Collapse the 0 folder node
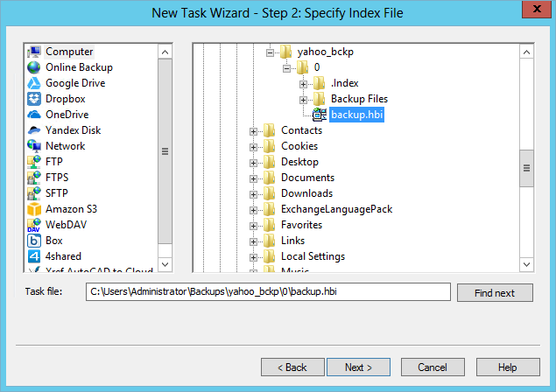Viewport: 556px width, 392px height. 286,68
